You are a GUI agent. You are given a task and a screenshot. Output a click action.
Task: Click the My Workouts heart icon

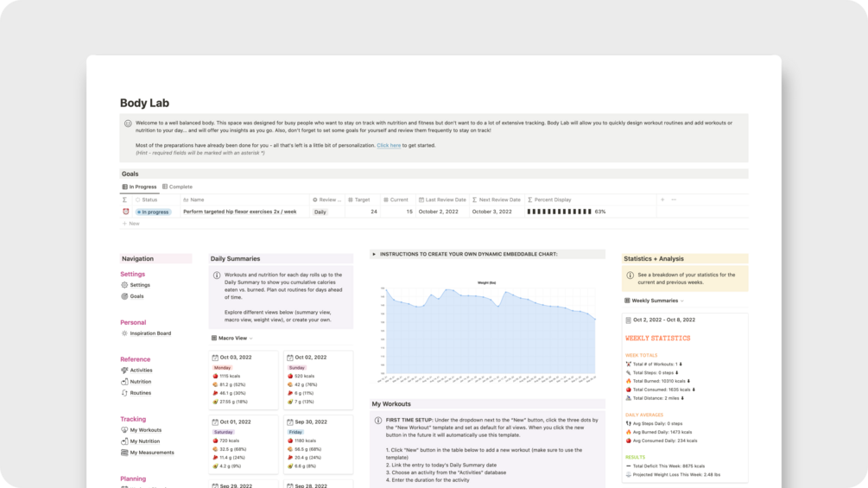[x=124, y=430]
